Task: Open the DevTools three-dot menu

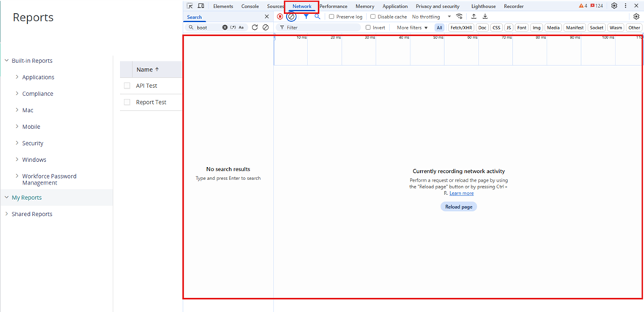Action: (626, 6)
